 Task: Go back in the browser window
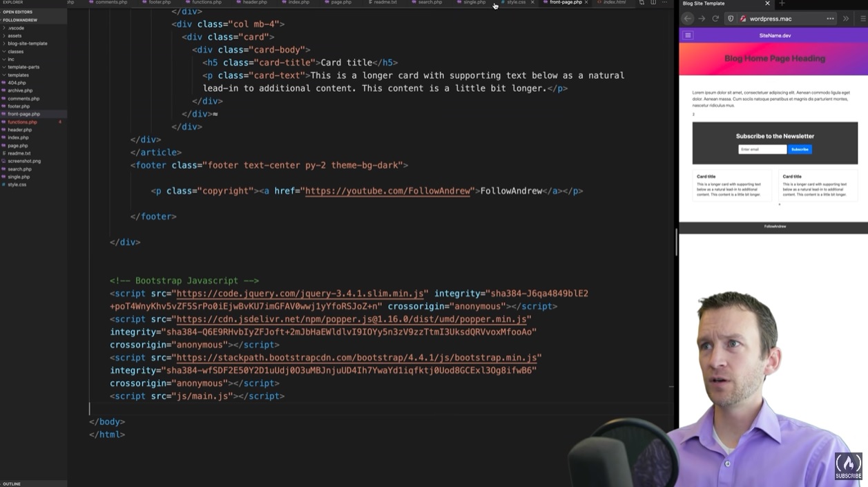pyautogui.click(x=688, y=19)
